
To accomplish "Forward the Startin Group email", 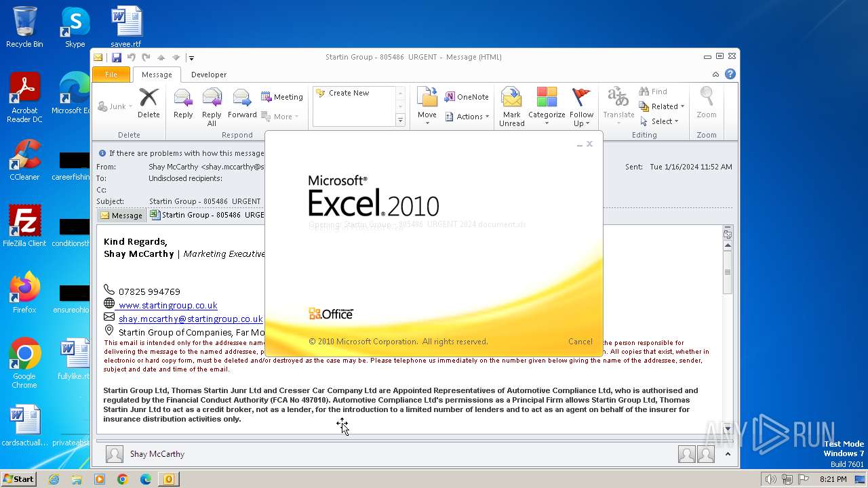I will [x=242, y=104].
